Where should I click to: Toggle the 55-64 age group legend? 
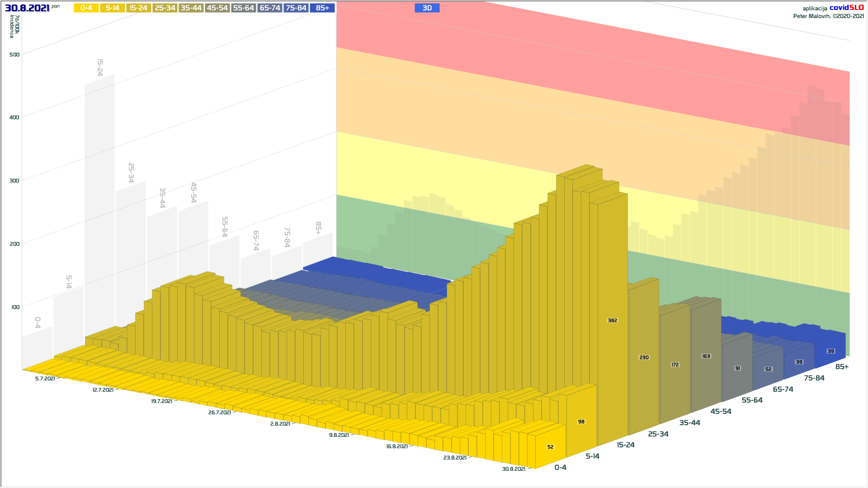[244, 8]
